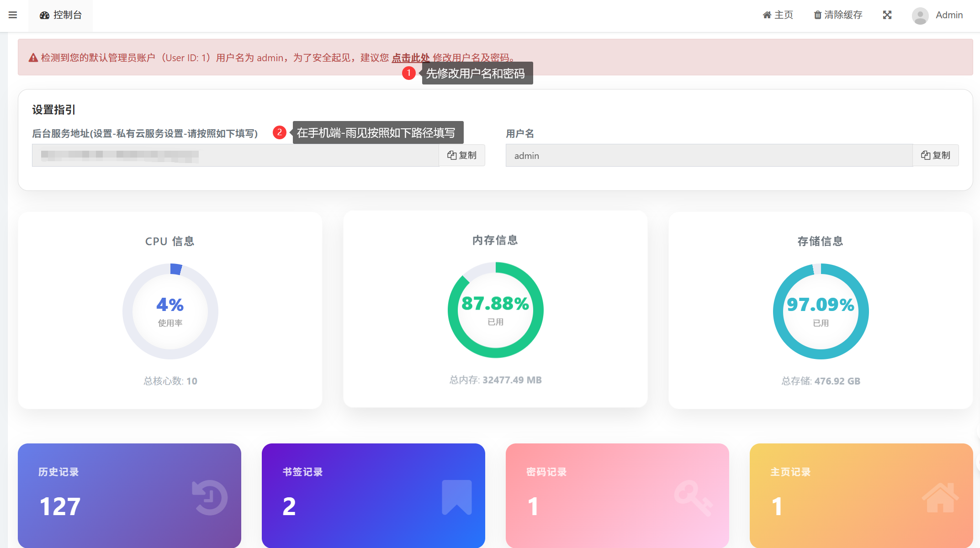
Task: Click the key icon on 密码记录 card
Action: pyautogui.click(x=693, y=498)
